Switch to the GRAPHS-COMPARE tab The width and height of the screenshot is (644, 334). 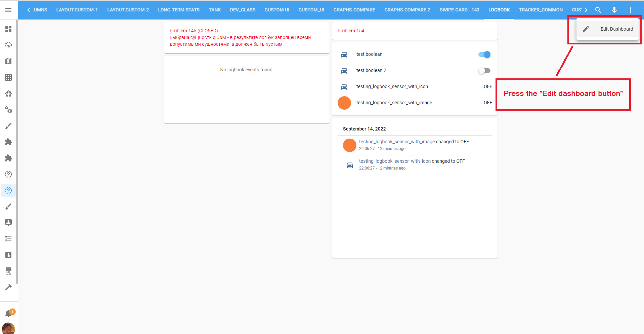point(354,10)
